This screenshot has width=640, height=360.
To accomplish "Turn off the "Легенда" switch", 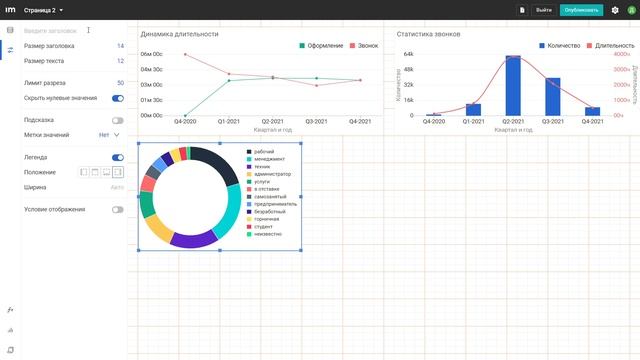I will point(118,158).
